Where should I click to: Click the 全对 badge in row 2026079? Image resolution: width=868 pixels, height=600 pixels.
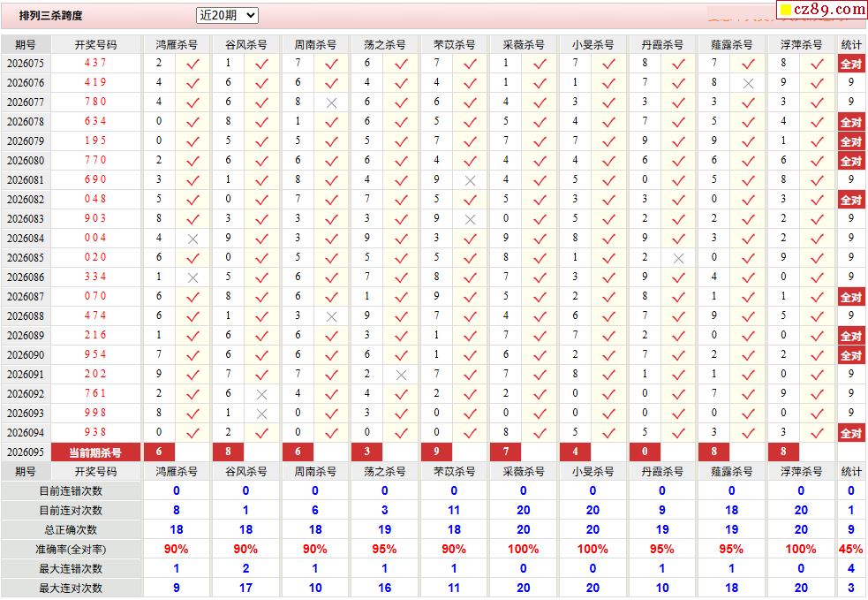[851, 141]
